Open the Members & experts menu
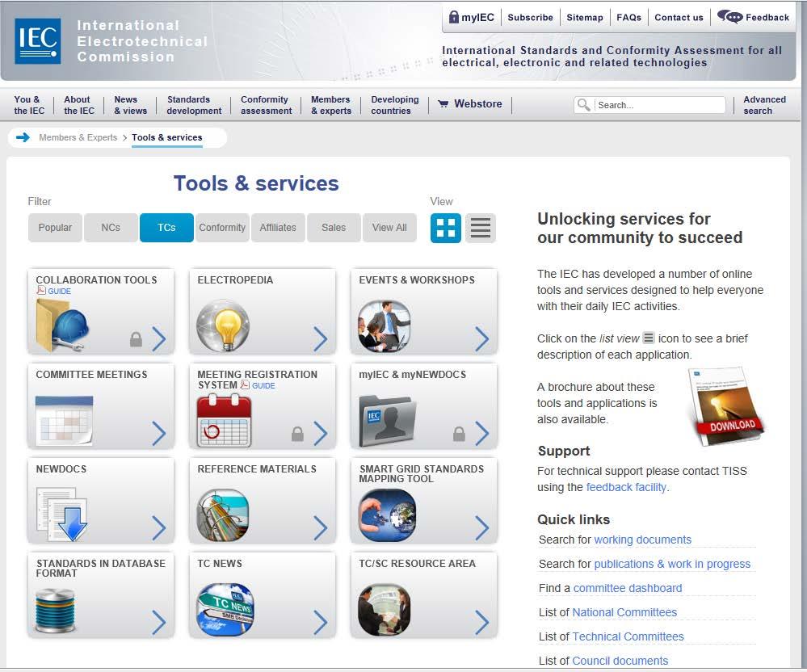 pos(331,105)
